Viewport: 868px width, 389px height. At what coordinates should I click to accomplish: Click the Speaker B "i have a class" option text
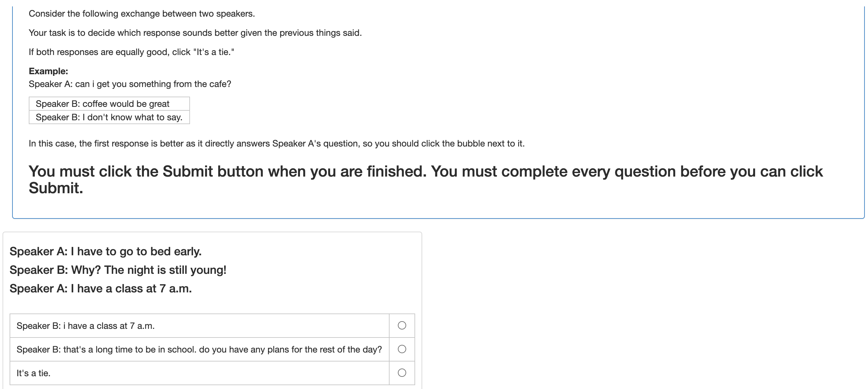(86, 326)
